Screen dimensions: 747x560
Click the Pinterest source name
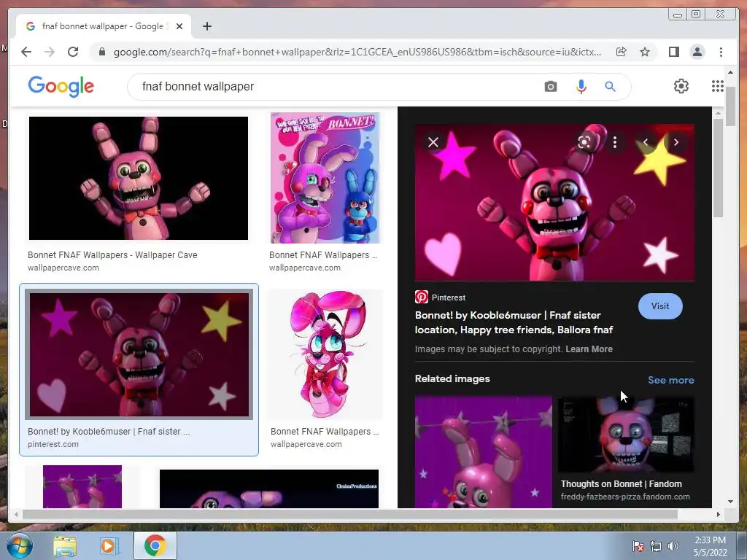[449, 297]
